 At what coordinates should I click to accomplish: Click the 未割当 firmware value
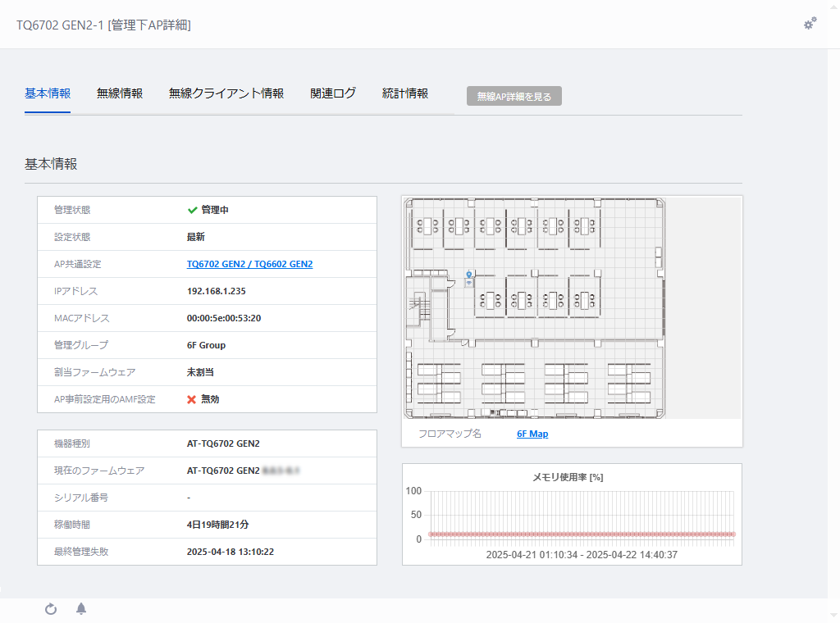pyautogui.click(x=200, y=372)
